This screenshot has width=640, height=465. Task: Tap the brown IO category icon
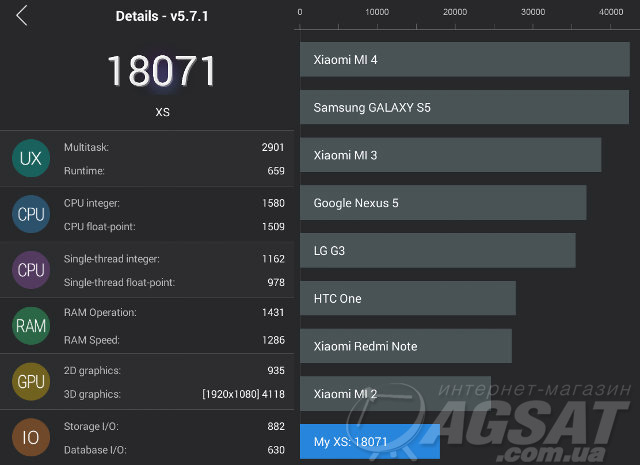[x=31, y=438]
